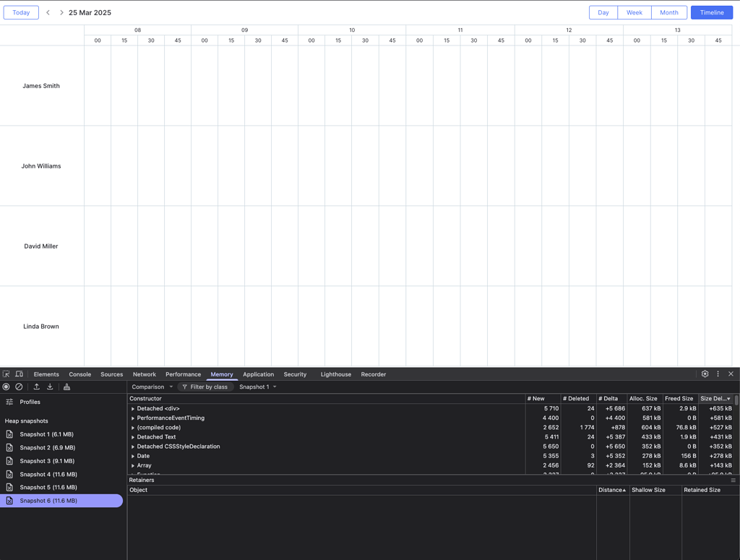Open DevTools settings gear
The width and height of the screenshot is (740, 560).
[705, 374]
